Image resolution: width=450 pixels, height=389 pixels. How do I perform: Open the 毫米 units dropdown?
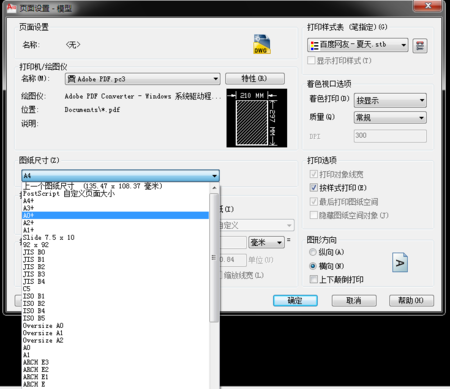tap(266, 242)
